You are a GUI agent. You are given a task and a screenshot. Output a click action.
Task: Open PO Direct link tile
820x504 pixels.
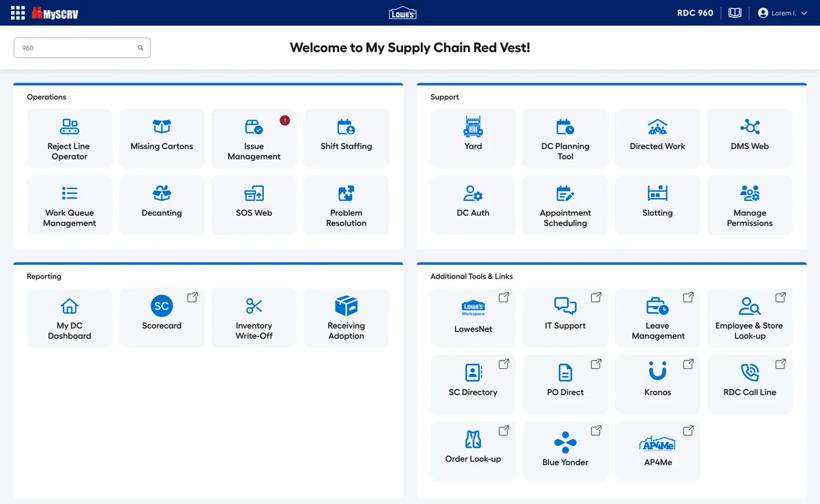point(565,384)
